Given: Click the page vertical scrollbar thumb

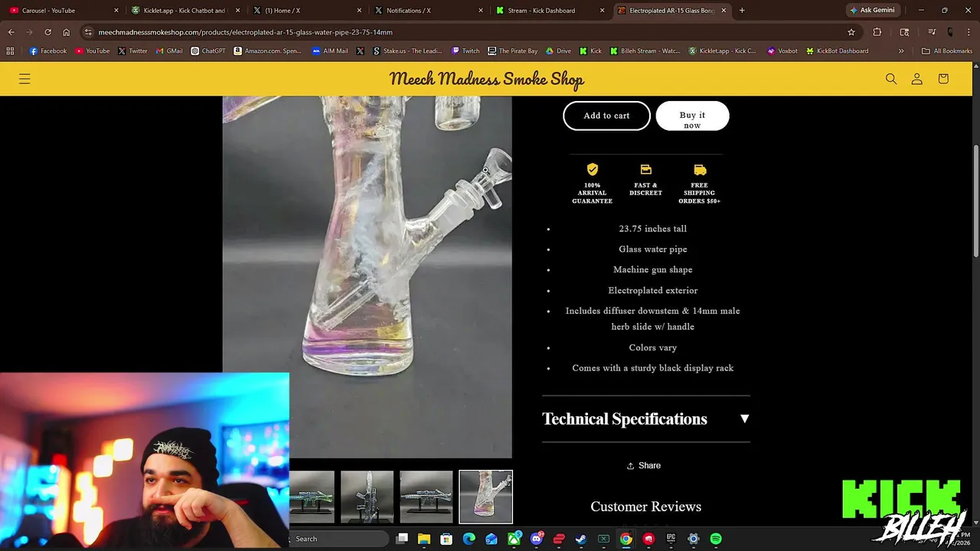Looking at the screenshot, I should 975,201.
